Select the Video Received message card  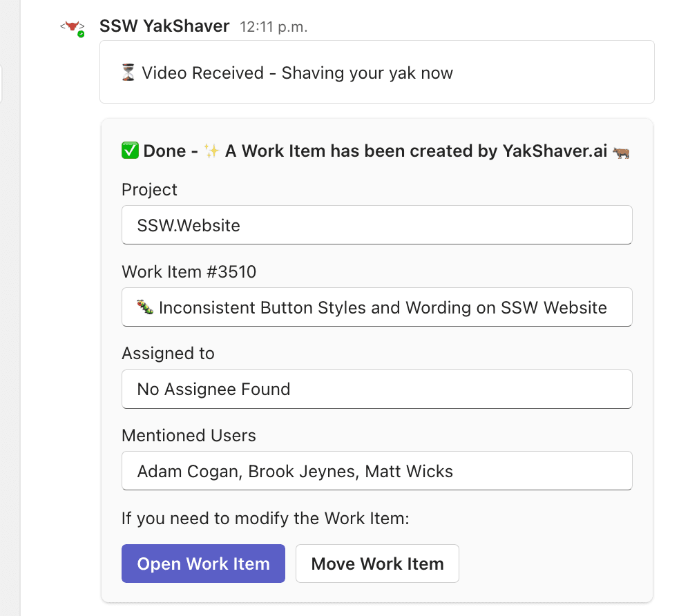(x=376, y=72)
